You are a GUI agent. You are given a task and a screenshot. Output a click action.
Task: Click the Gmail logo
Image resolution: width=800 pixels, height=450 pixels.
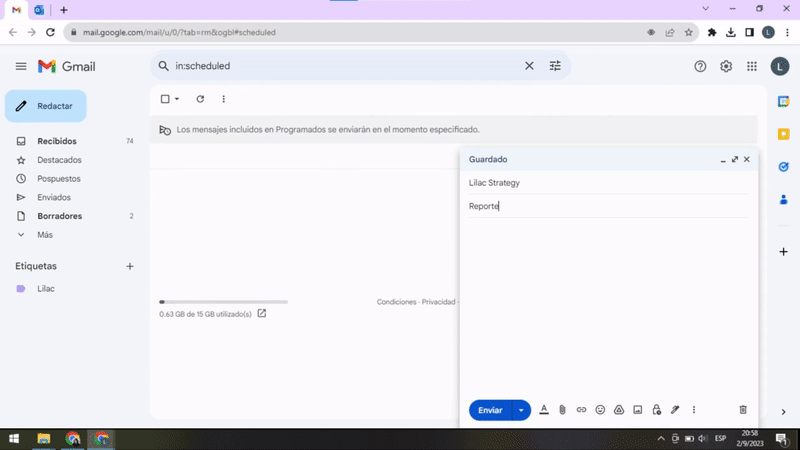pyautogui.click(x=66, y=66)
